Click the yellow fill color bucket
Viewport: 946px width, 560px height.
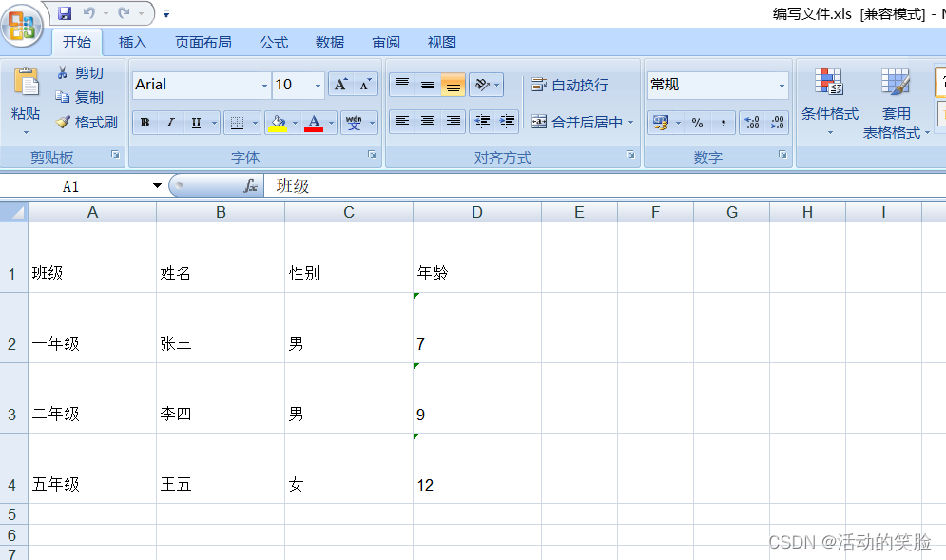point(278,123)
